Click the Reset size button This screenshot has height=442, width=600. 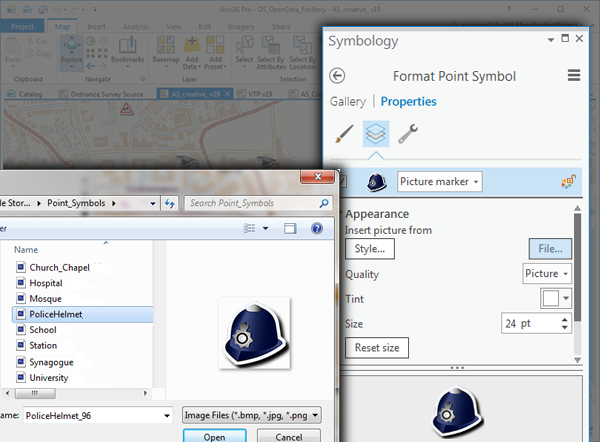[x=377, y=348]
